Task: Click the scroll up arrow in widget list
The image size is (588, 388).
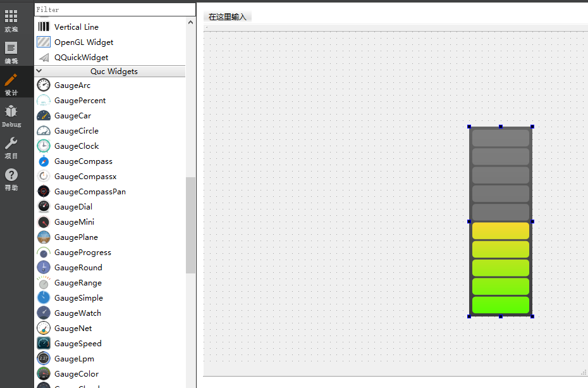Action: (x=190, y=22)
